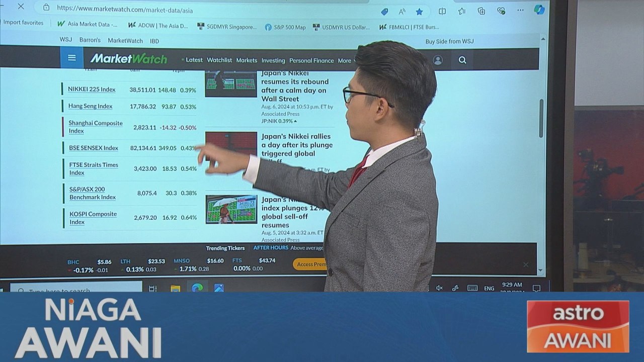The width and height of the screenshot is (644, 362).
Task: Open the Hang Seng Index link
Action: pyautogui.click(x=91, y=106)
